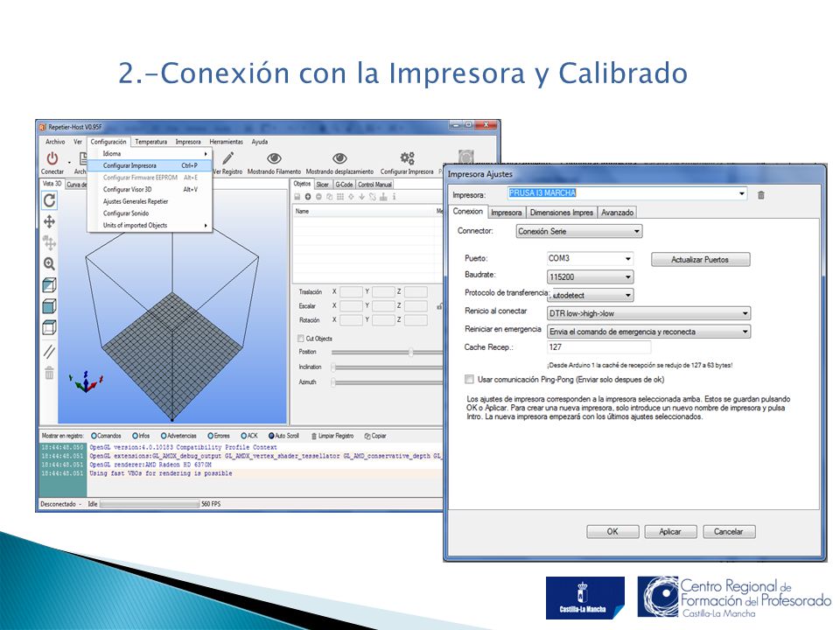
Task: Toggle ACK log filter
Action: 243,436
